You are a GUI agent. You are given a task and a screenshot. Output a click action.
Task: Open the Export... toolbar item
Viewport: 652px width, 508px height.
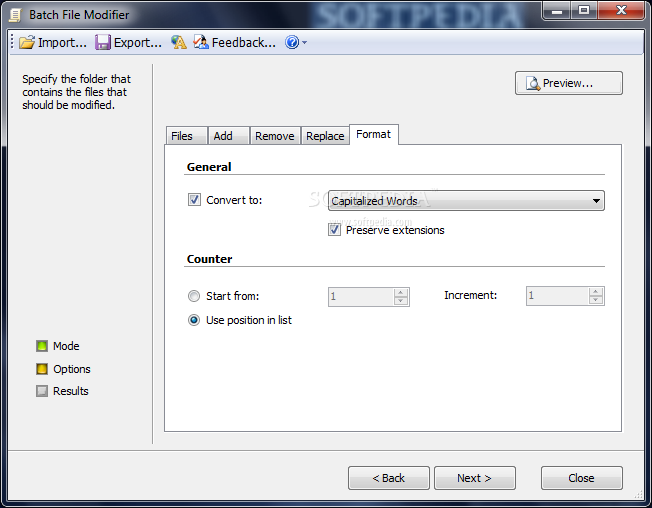click(128, 42)
